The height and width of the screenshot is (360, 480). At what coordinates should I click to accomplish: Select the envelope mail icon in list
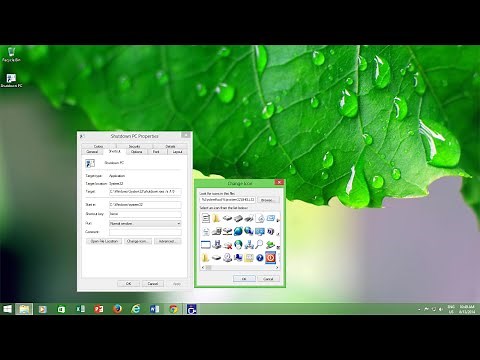pos(271,218)
